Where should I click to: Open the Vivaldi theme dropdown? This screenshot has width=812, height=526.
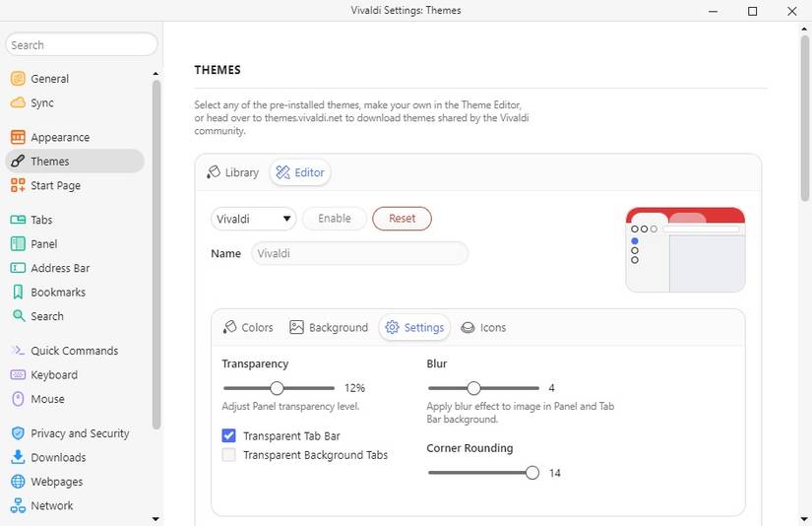point(253,219)
